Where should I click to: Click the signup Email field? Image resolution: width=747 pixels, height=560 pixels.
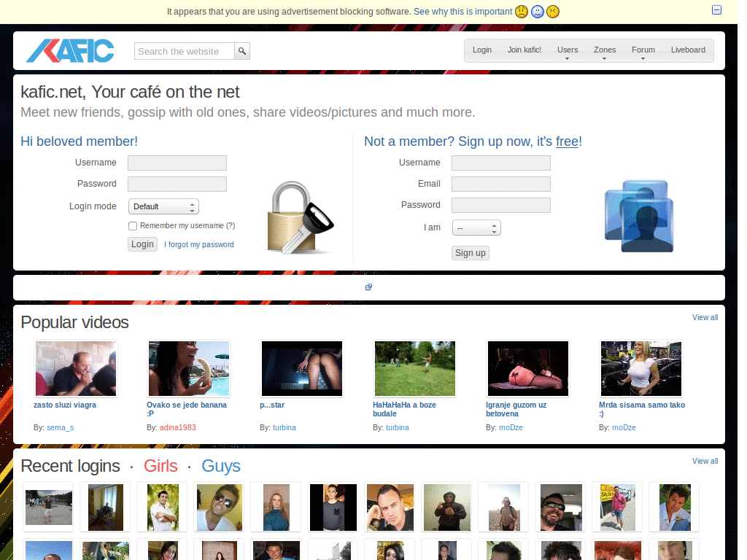click(501, 184)
